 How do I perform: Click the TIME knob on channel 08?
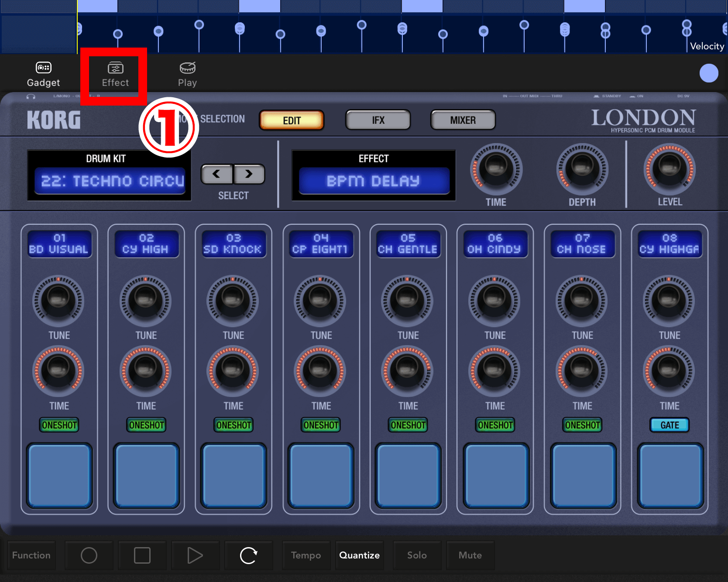[x=669, y=372]
